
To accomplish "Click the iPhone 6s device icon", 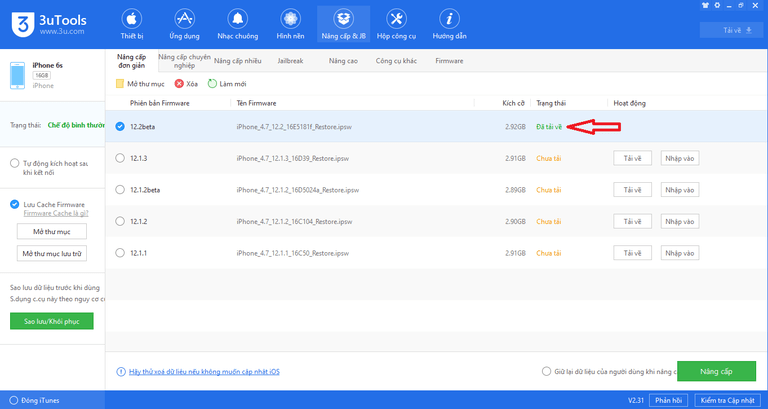I will point(18,75).
